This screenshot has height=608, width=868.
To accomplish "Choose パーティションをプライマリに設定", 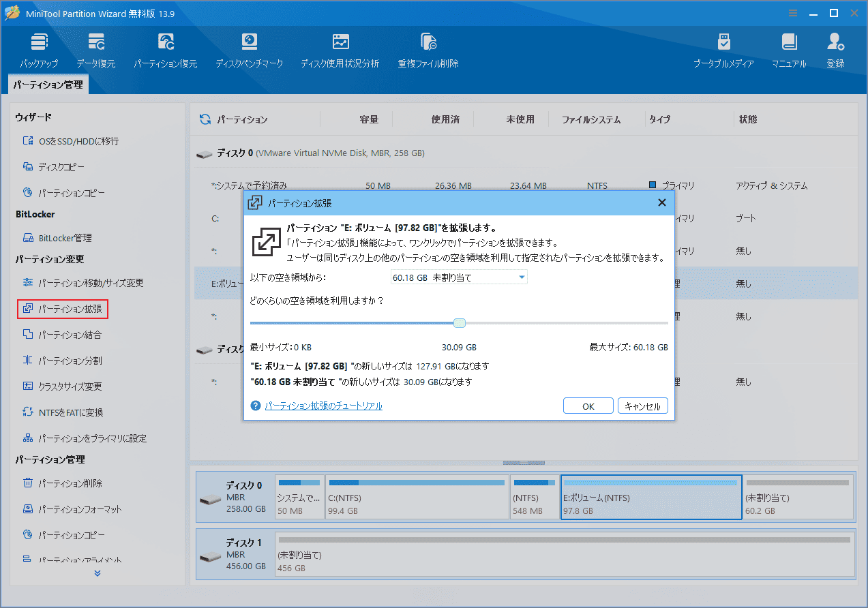I will click(x=85, y=438).
